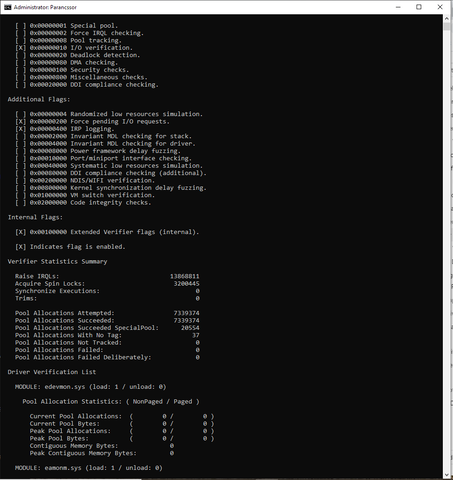Click the 'MODULE: edevmon.sys' line
Image resolution: width=453 pixels, height=480 pixels.
tap(90, 387)
